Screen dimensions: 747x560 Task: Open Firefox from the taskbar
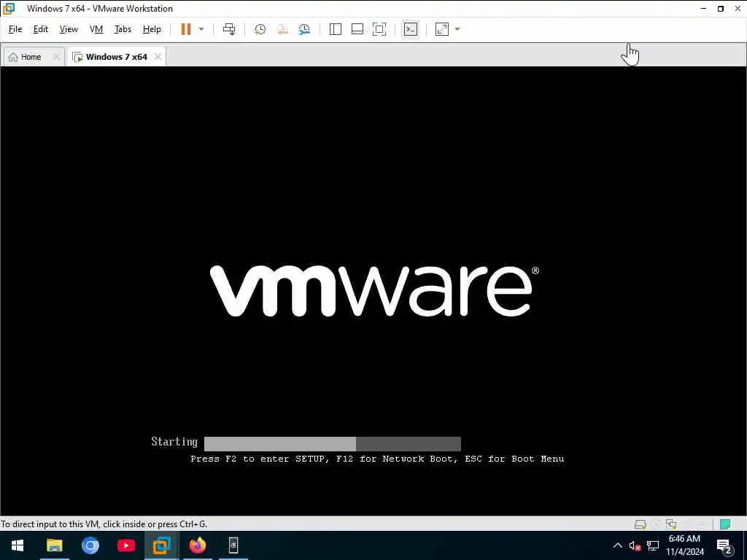tap(197, 545)
